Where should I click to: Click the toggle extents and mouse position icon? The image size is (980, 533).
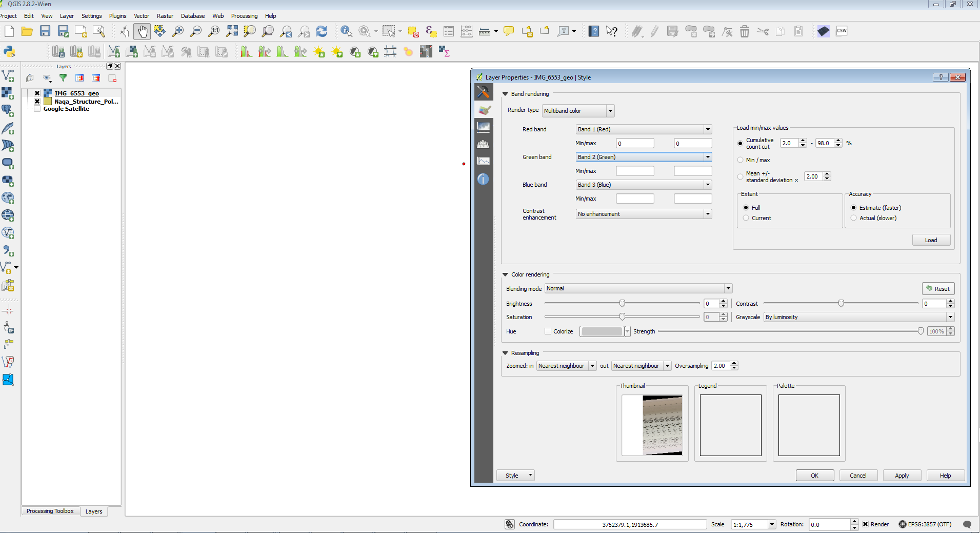pos(509,524)
